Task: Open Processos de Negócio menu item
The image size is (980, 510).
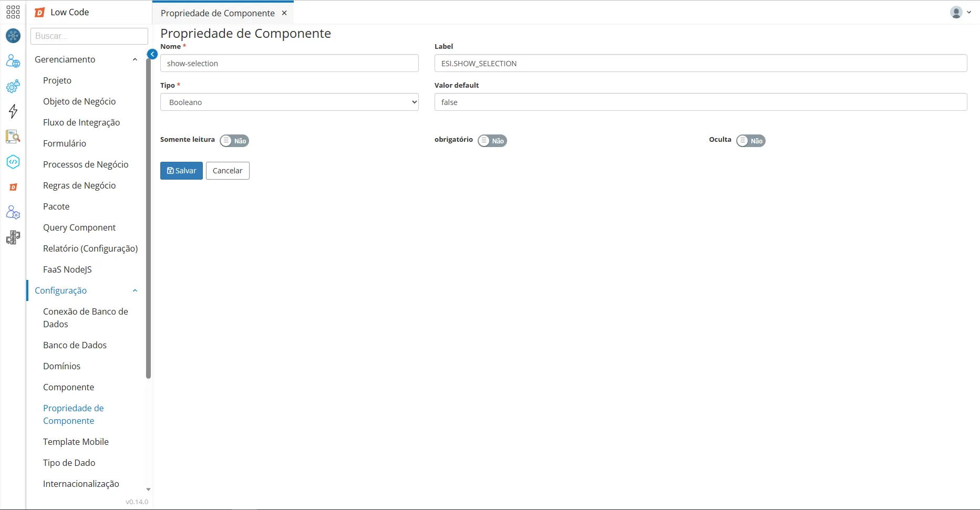Action: coord(86,164)
